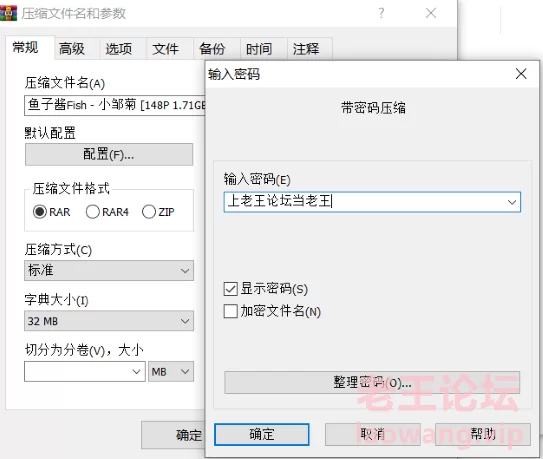Screen dimensions: 543x459
Task: Check the 加密文件名(N) option
Action: [231, 311]
